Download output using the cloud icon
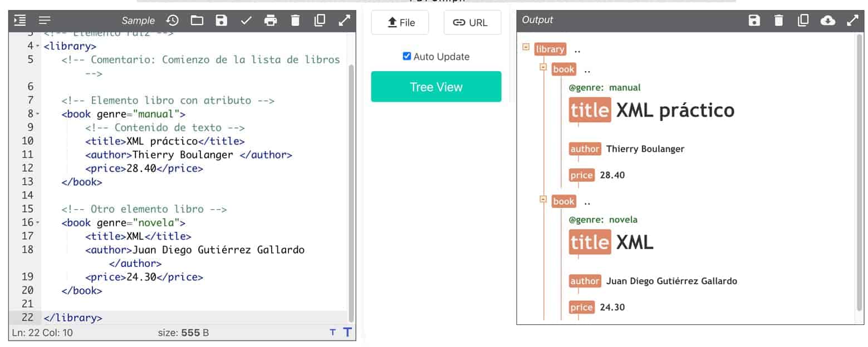Screen dimensions: 868x347 coord(829,20)
